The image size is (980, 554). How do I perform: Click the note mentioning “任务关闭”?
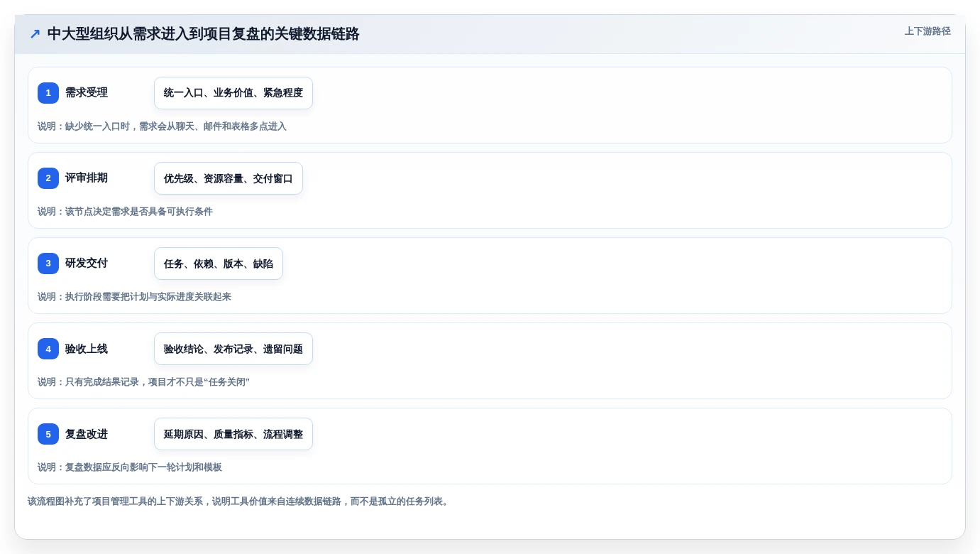tap(143, 382)
